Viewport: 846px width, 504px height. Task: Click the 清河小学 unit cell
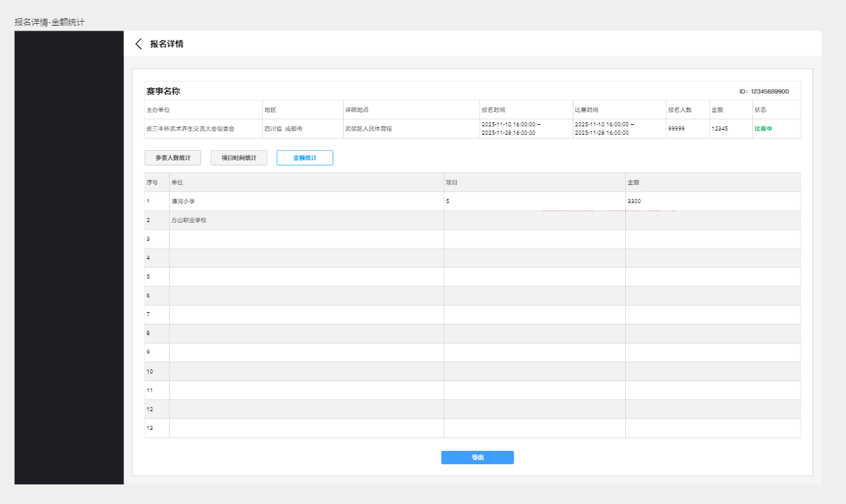[x=183, y=201]
